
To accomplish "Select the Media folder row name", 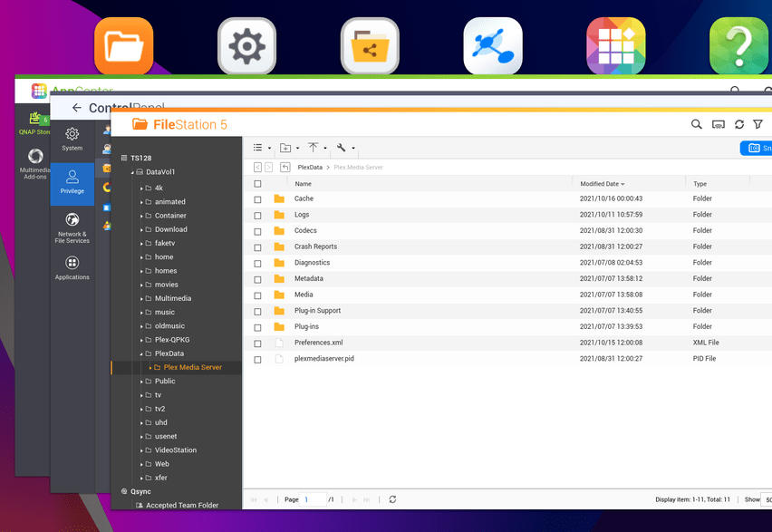I will 304,295.
